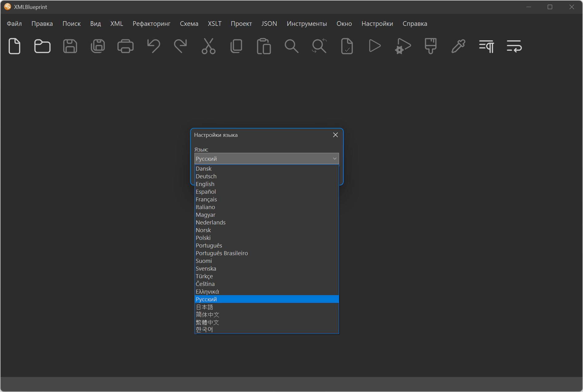Screen dimensions: 583x392
Task: Pick Magyar in the language list
Action: click(x=266, y=215)
